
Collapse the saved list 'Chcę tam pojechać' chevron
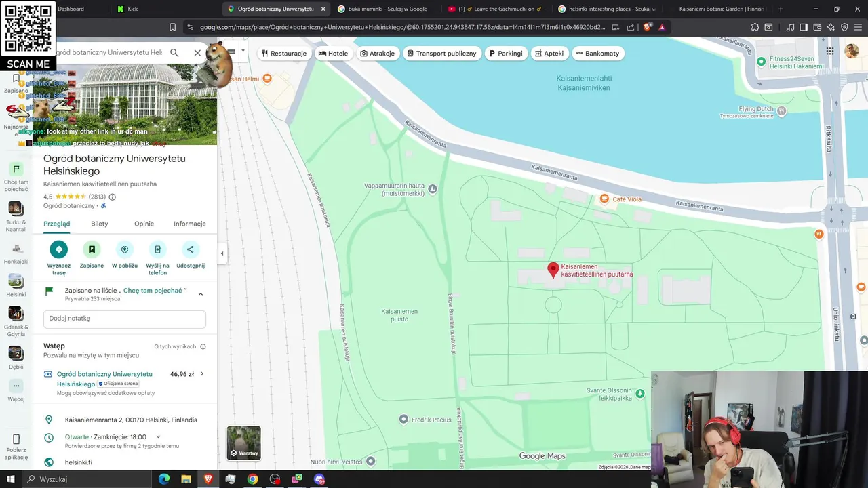click(201, 293)
